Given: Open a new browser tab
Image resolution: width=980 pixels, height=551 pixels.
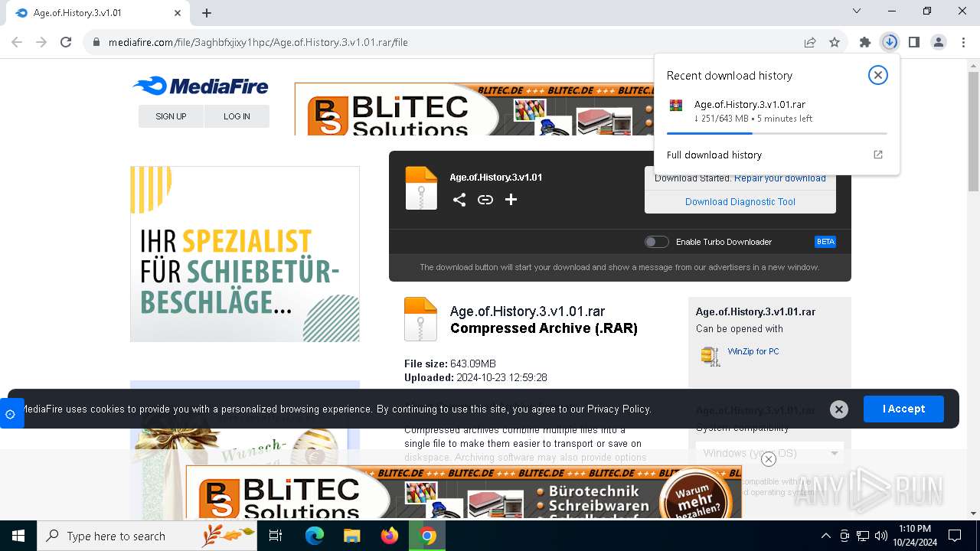Looking at the screenshot, I should point(207,13).
